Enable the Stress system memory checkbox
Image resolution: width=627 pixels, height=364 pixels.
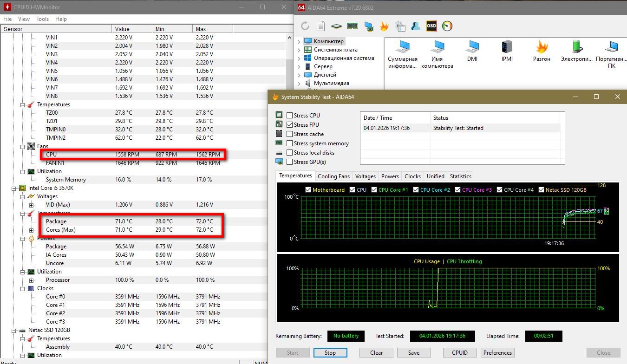point(290,143)
